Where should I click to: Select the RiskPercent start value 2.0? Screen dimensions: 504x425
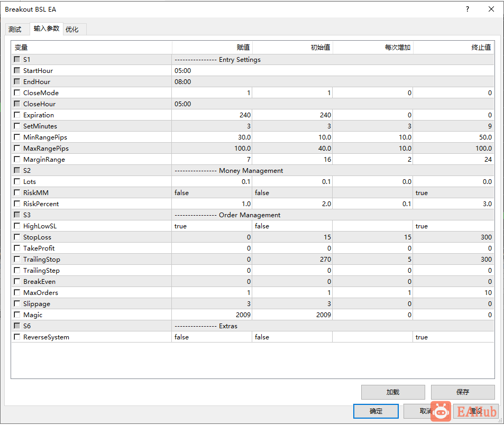[x=292, y=204]
